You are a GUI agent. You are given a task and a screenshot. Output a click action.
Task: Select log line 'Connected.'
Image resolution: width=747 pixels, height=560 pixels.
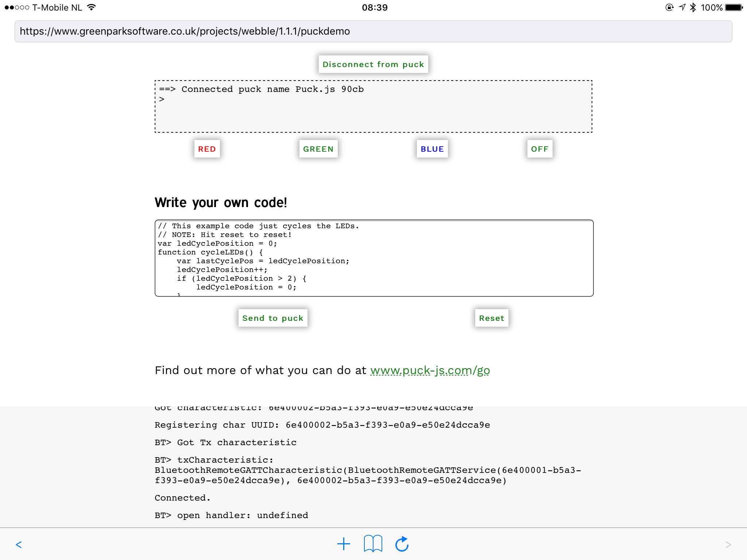point(182,498)
